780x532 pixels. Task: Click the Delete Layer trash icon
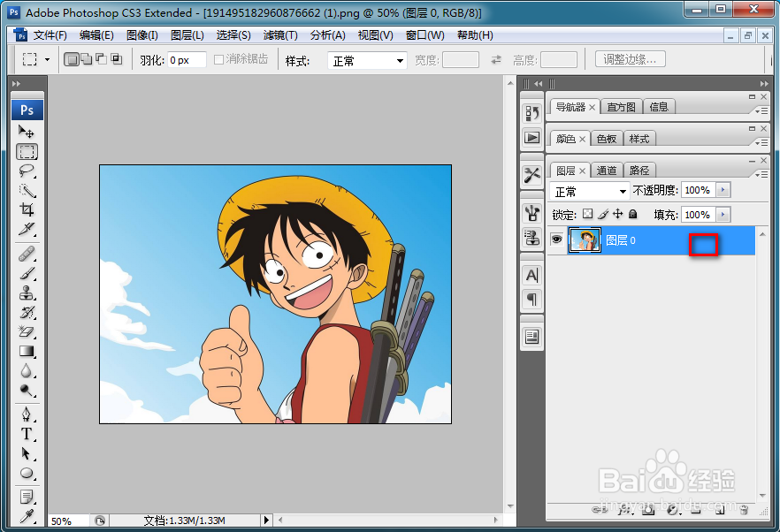(x=743, y=510)
